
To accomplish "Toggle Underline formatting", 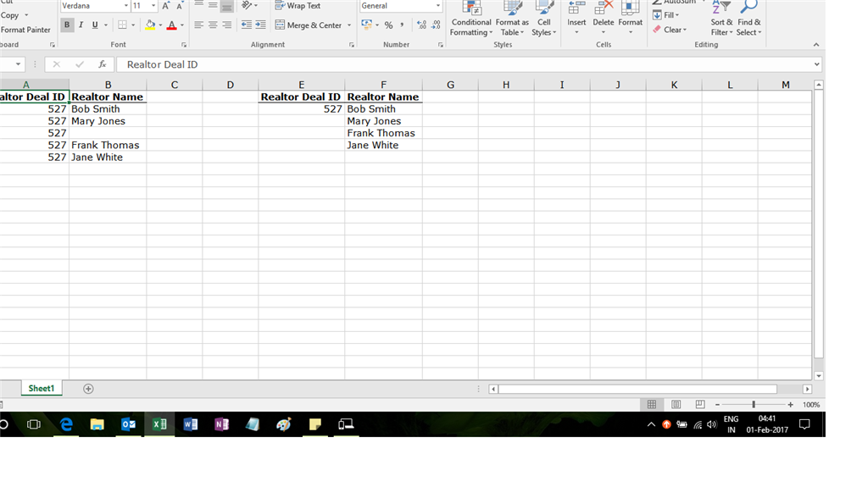I will tap(95, 25).
